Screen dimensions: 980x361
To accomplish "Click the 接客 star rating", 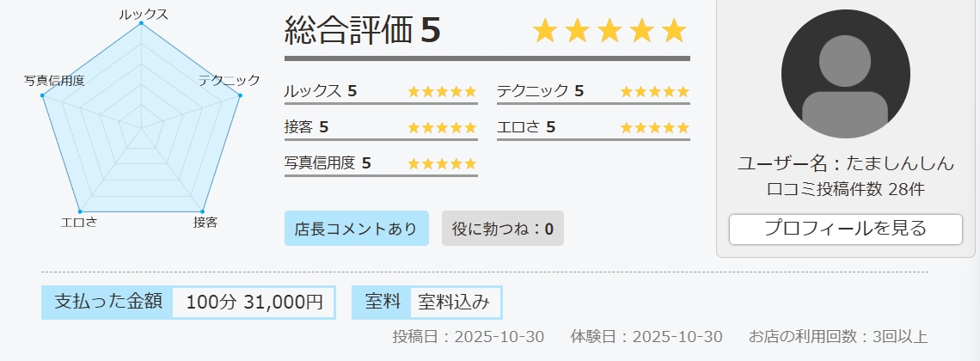I will click(x=441, y=127).
